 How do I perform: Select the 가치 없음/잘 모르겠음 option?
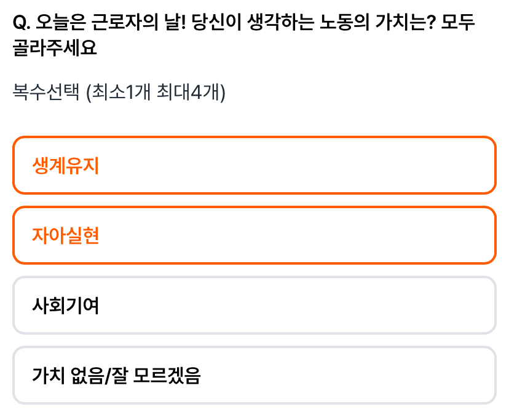[x=254, y=375]
